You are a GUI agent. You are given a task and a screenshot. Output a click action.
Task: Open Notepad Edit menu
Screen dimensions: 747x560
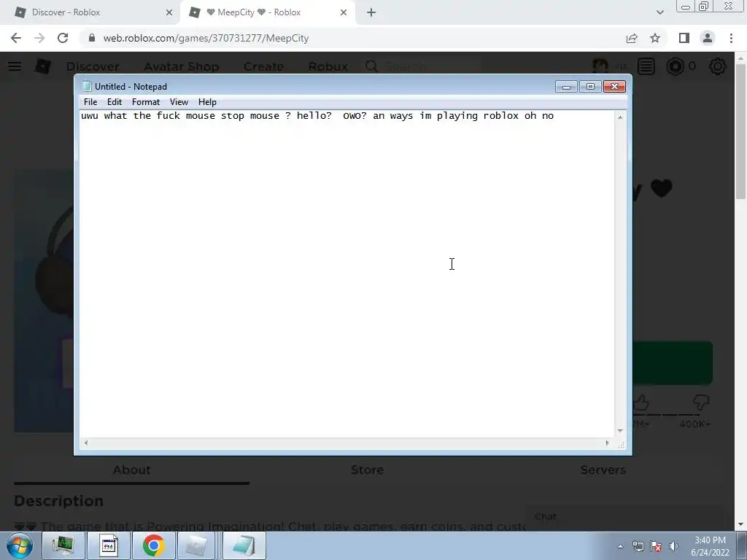pos(115,102)
